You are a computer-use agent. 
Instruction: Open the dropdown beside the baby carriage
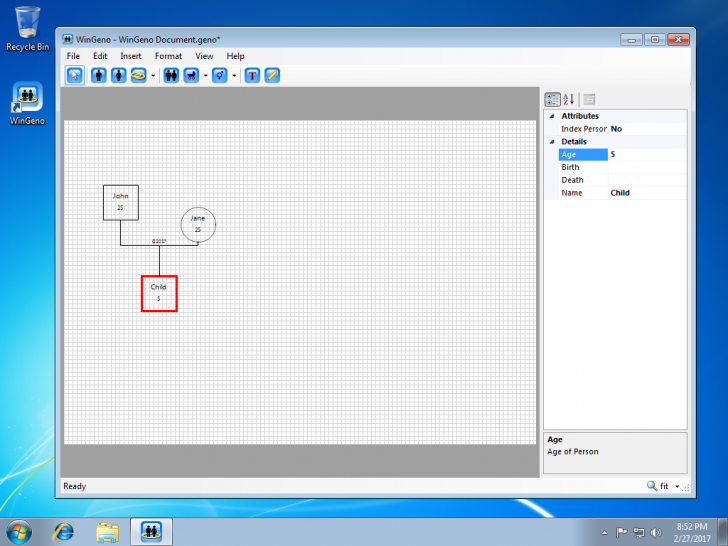(x=205, y=75)
